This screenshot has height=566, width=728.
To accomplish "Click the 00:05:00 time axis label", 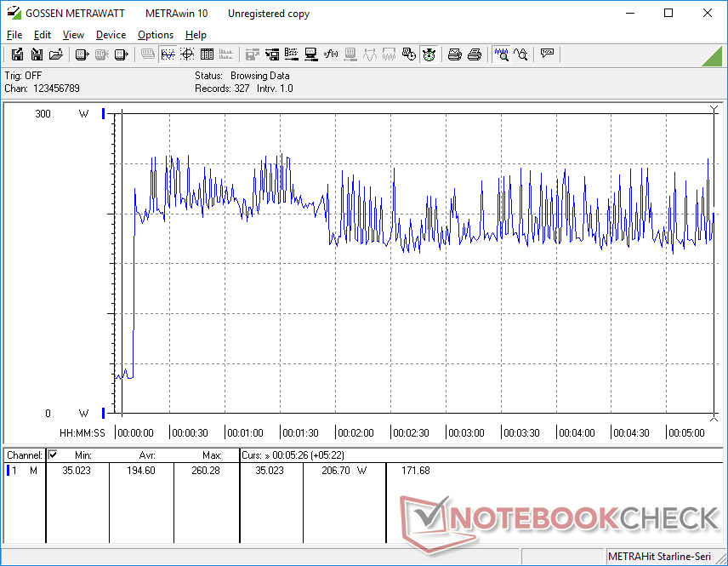I will coord(686,433).
